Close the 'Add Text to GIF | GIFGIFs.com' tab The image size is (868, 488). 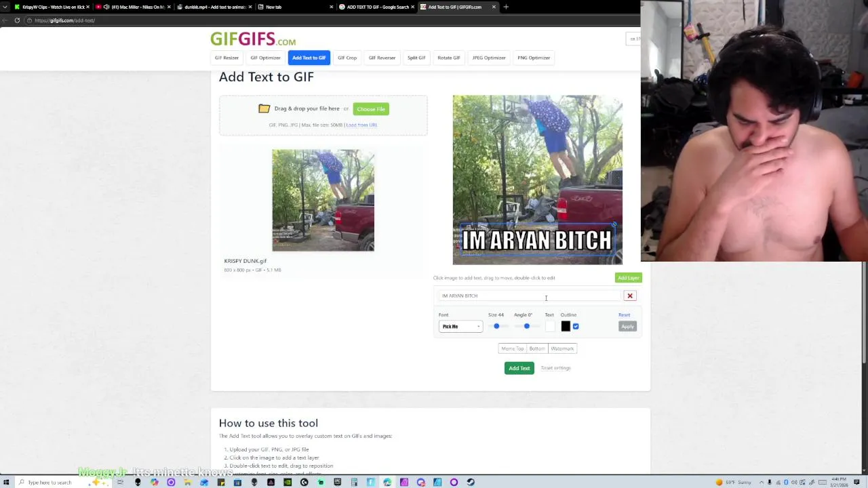(494, 7)
